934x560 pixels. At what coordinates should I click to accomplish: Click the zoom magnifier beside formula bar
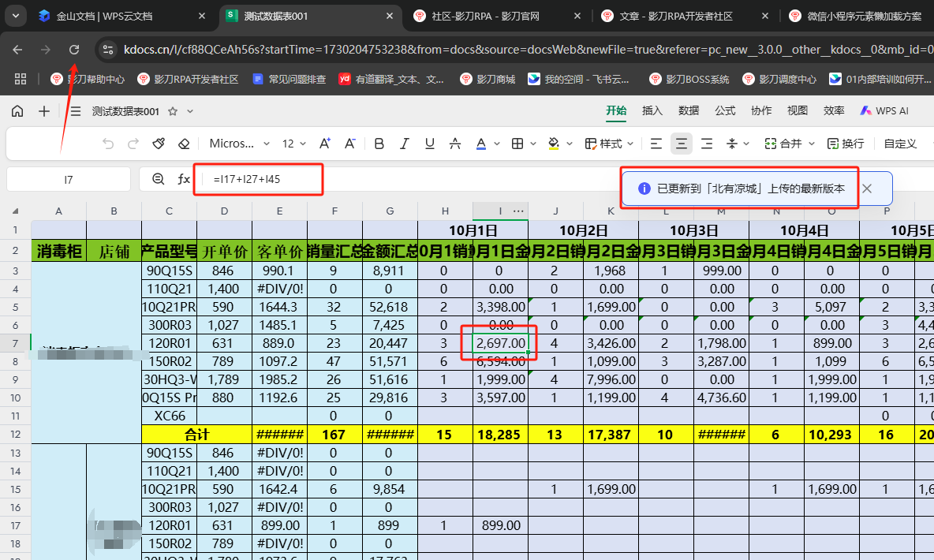[x=159, y=179]
